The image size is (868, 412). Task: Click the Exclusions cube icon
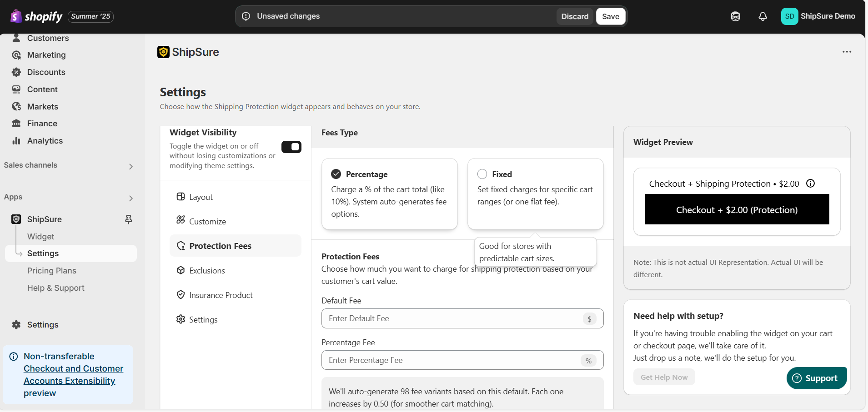pos(181,270)
